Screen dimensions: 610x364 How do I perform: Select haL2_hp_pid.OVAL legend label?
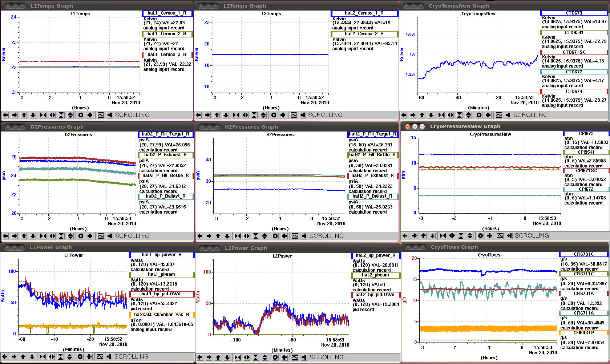[x=376, y=295]
